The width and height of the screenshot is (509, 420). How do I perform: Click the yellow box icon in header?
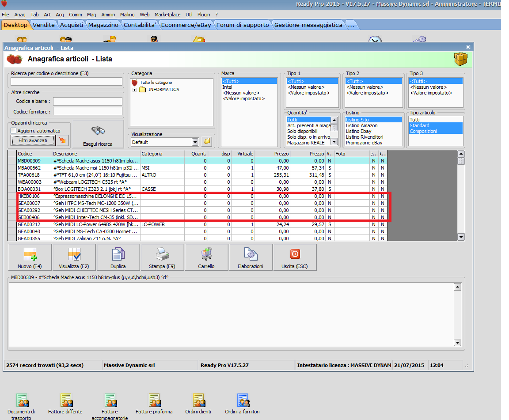tap(461, 59)
